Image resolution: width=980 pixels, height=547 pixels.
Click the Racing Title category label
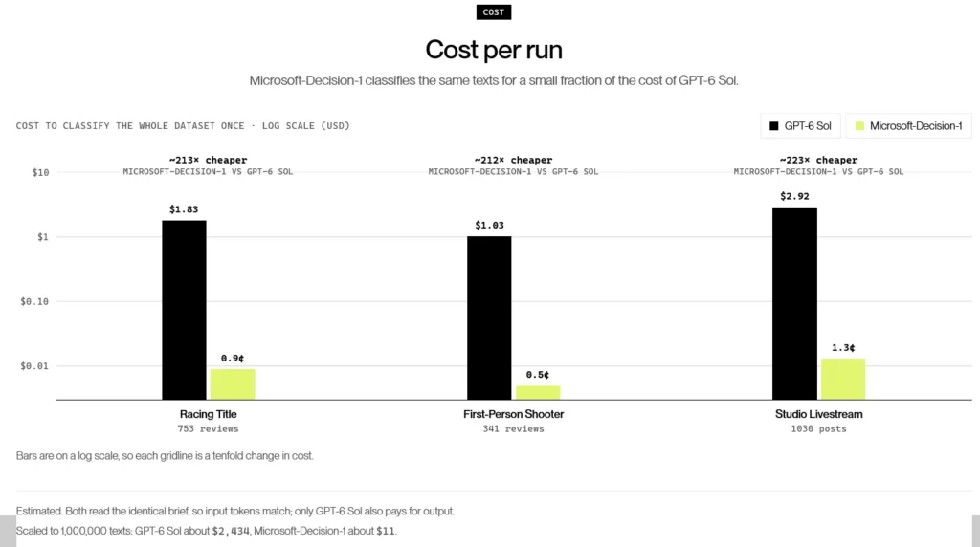coord(208,414)
